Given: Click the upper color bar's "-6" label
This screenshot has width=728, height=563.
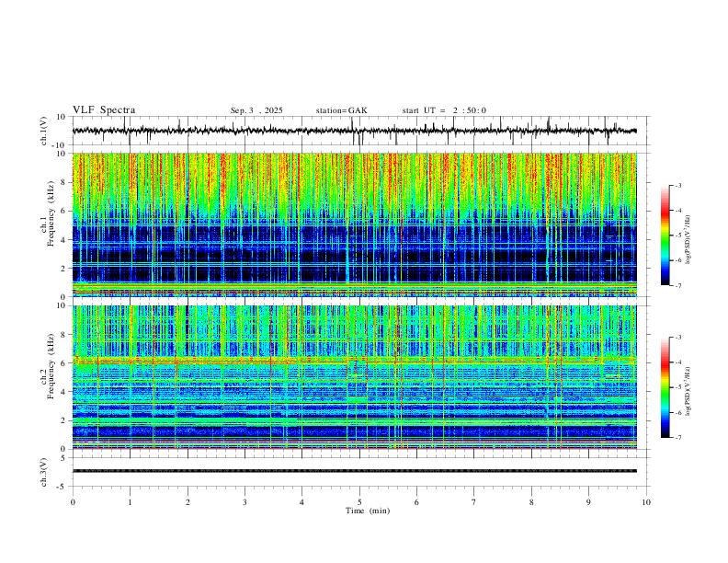Looking at the screenshot, I should (x=677, y=260).
